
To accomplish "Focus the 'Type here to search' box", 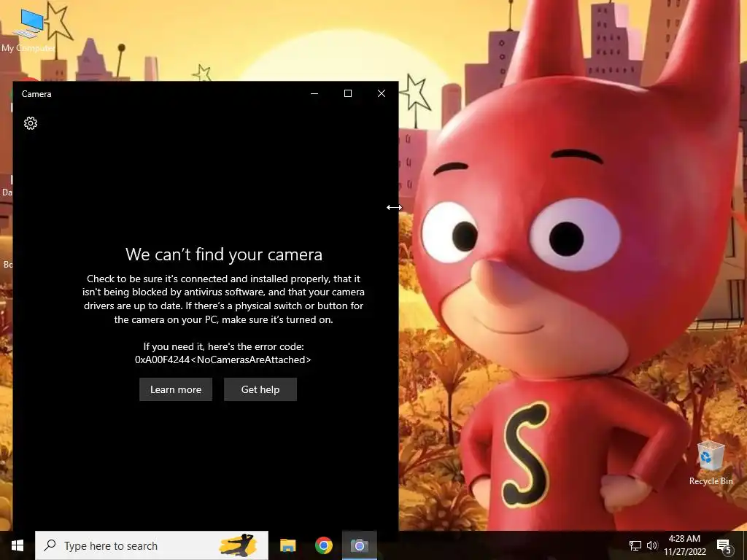I will tap(152, 545).
